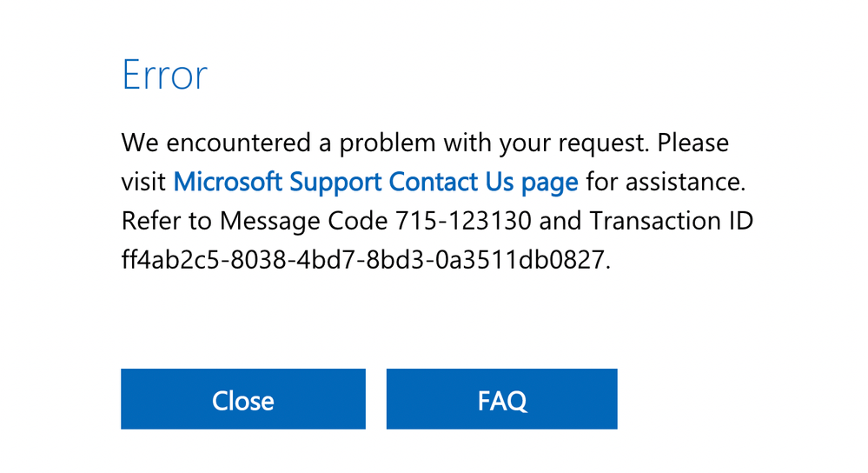
Task: Close the error dialog
Action: click(x=243, y=399)
